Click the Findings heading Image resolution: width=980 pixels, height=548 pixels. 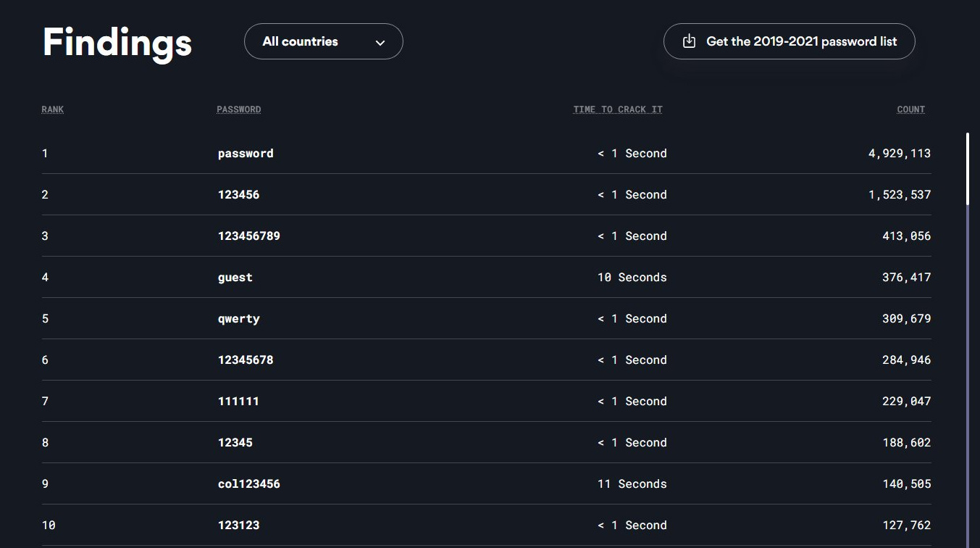117,41
